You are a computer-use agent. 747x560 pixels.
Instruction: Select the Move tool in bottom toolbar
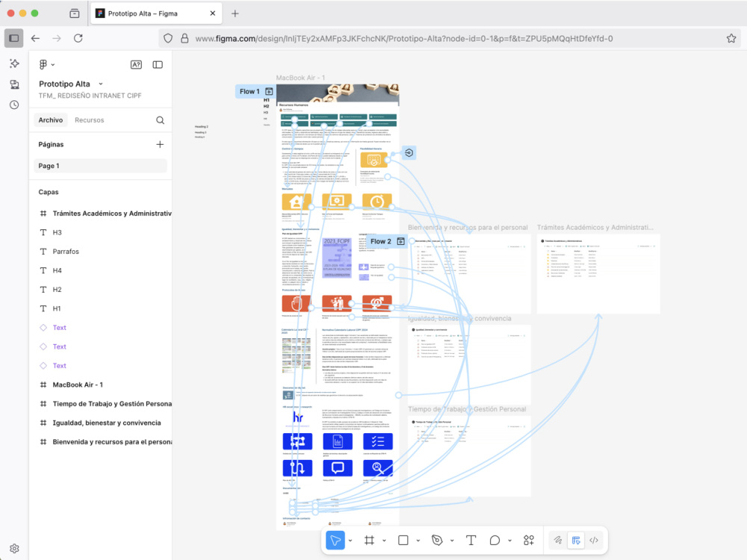335,540
